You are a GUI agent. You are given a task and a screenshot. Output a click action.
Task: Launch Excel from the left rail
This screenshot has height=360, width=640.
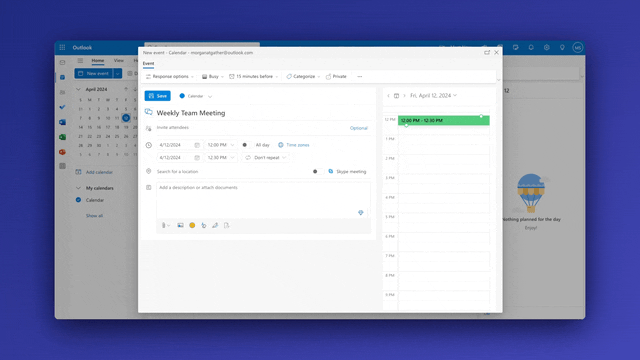[x=62, y=137]
